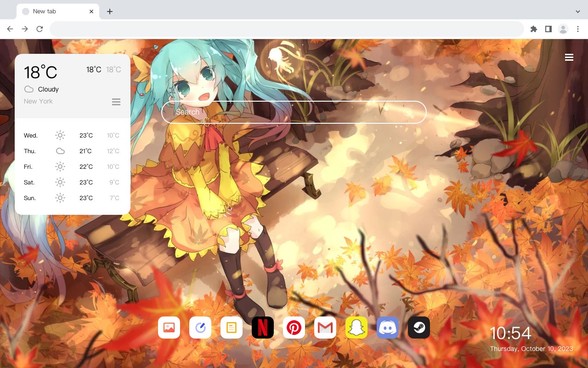Go forward to the next page
588x368 pixels.
(x=25, y=29)
